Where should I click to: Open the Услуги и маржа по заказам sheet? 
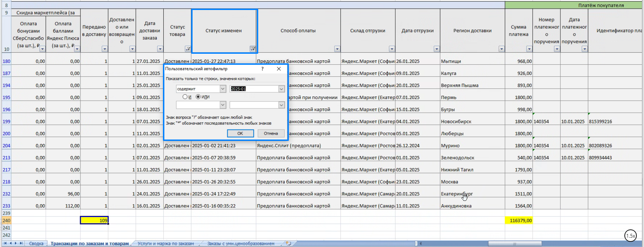(x=166, y=244)
